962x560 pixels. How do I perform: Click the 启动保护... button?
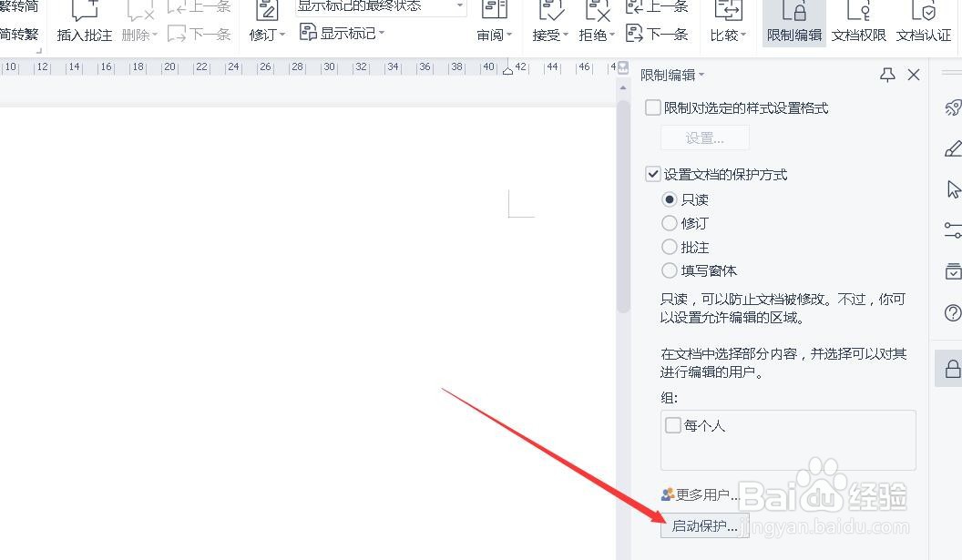tap(705, 525)
